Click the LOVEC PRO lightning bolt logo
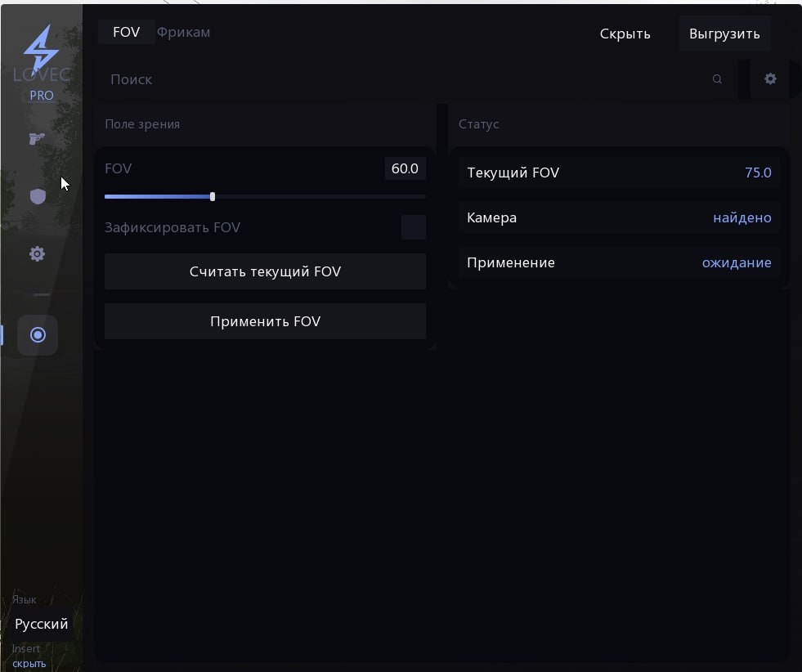802x672 pixels. (41, 51)
